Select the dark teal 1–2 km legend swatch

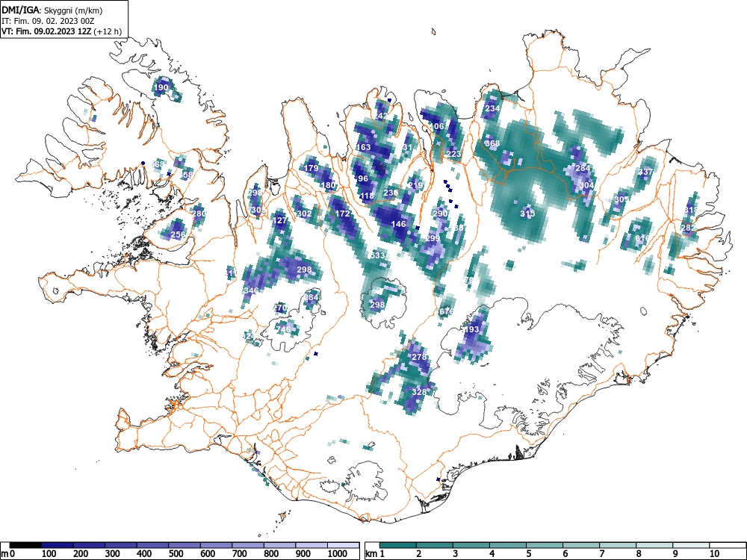tap(398, 545)
